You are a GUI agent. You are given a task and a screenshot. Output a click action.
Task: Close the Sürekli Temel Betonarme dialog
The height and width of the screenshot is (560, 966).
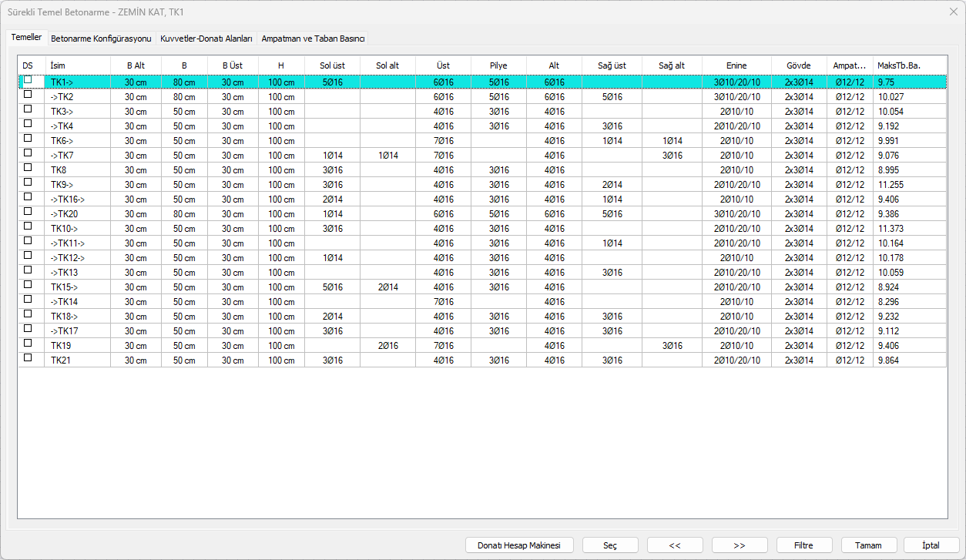[953, 12]
